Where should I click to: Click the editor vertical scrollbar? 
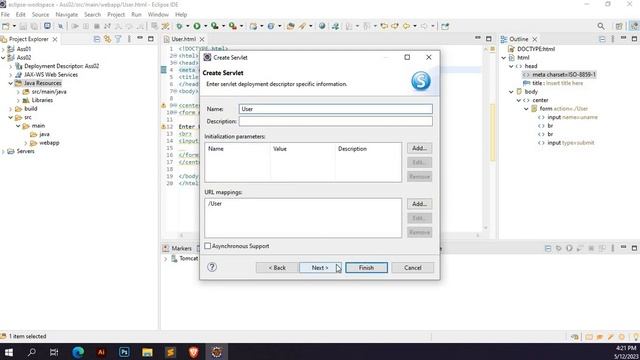click(x=486, y=139)
